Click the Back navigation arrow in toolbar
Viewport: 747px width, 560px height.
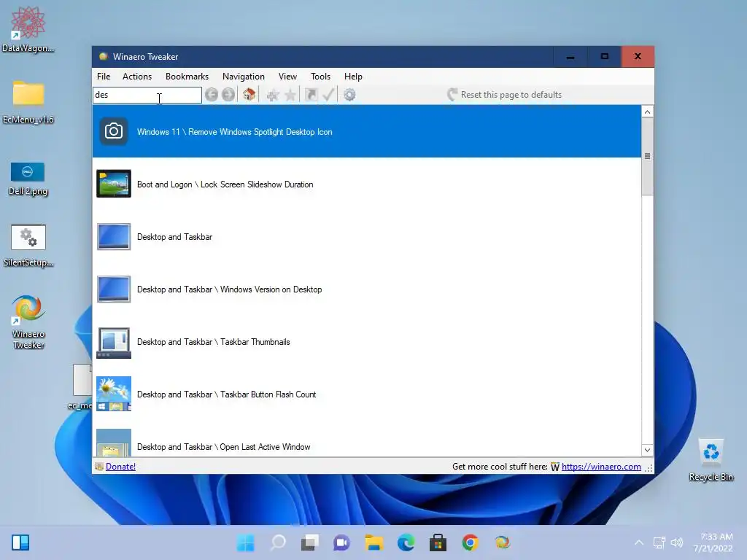212,95
